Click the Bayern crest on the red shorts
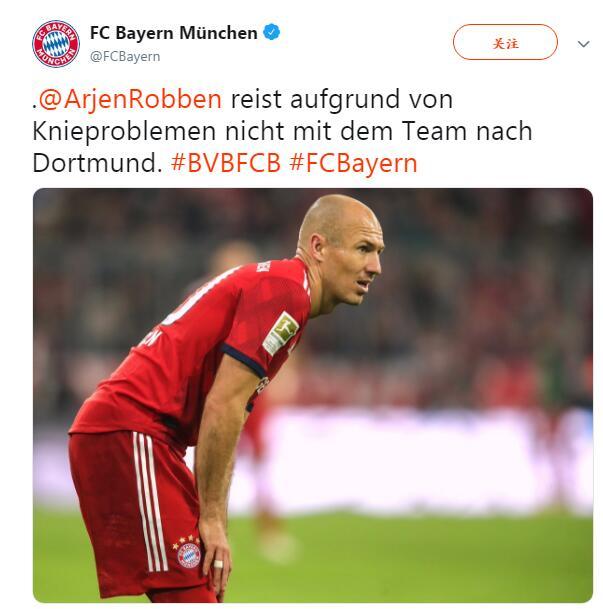 (189, 555)
